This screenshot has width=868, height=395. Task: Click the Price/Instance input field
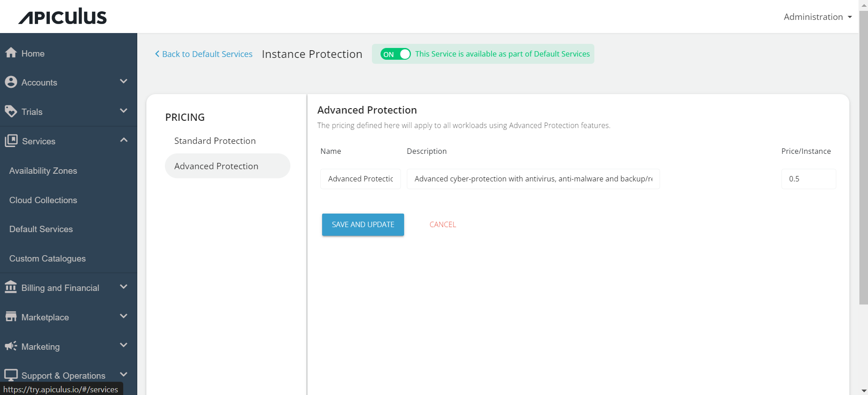click(x=808, y=179)
